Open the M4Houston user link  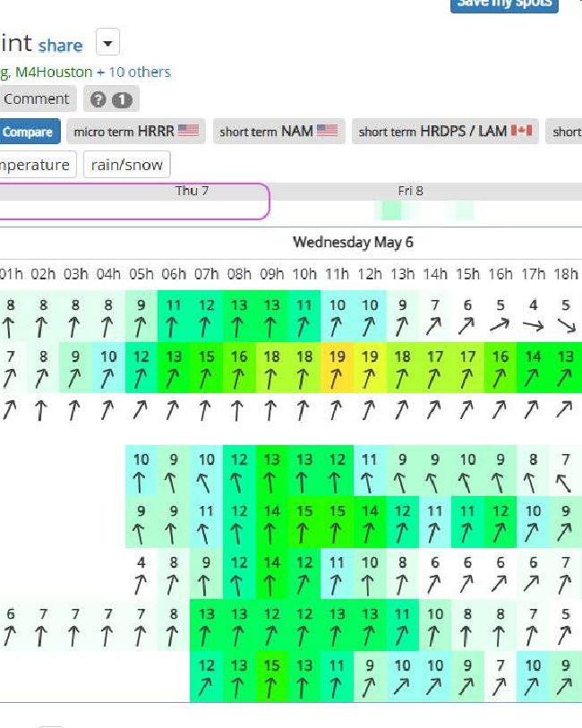54,72
